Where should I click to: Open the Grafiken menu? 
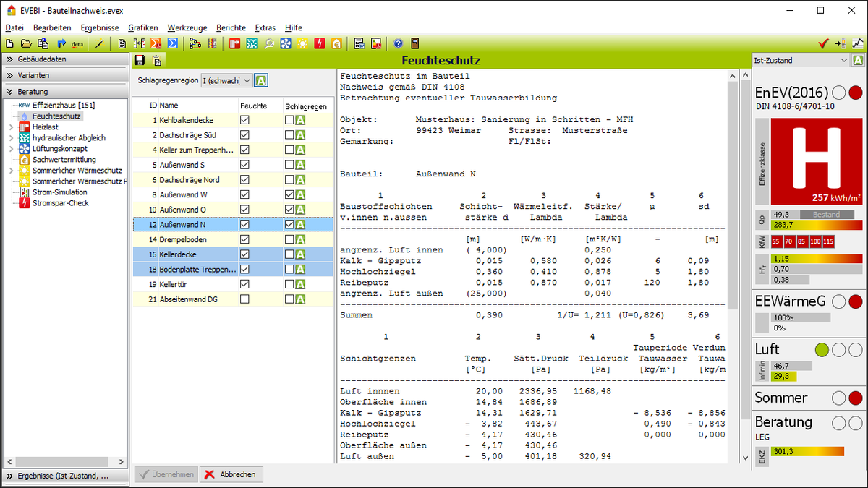point(143,27)
